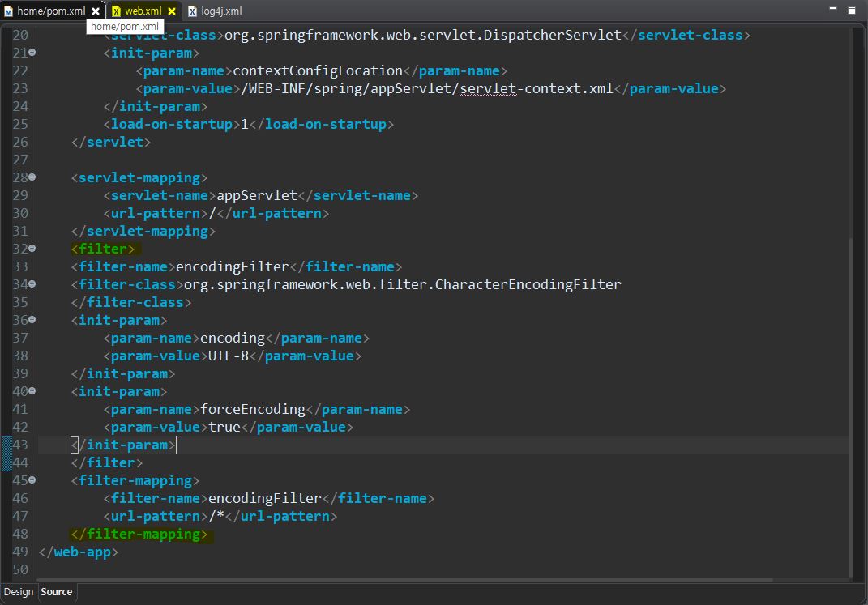Click the closing filter tag on line 44
This screenshot has width=868, height=605.
[x=107, y=463]
